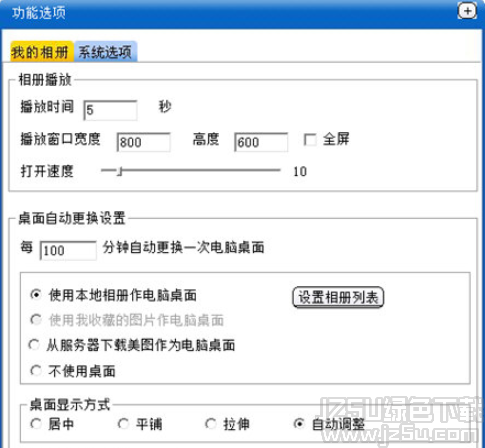485x448 pixels.
Task: Enable the 全屏 checkbox
Action: 310,139
